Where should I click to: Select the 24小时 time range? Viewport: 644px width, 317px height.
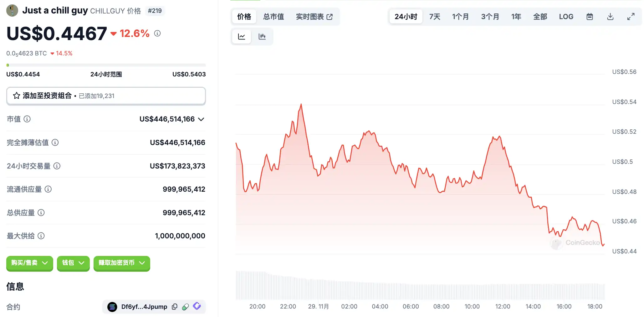click(x=406, y=17)
